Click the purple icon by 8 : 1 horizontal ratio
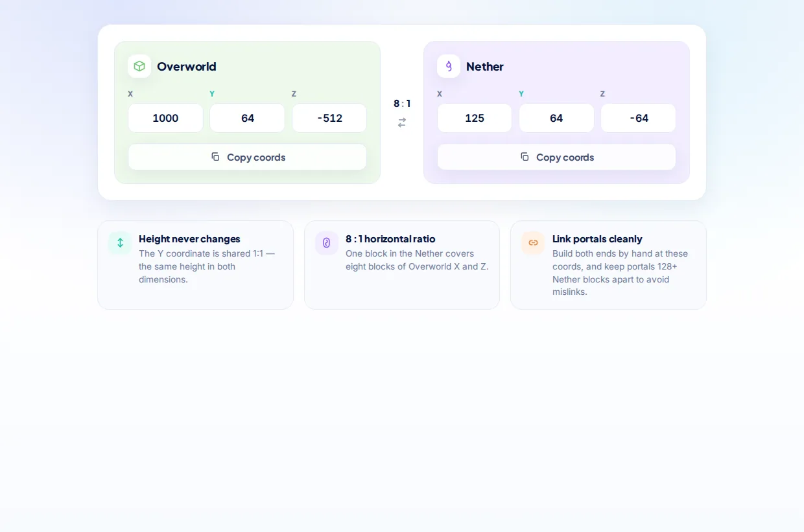 pyautogui.click(x=327, y=242)
